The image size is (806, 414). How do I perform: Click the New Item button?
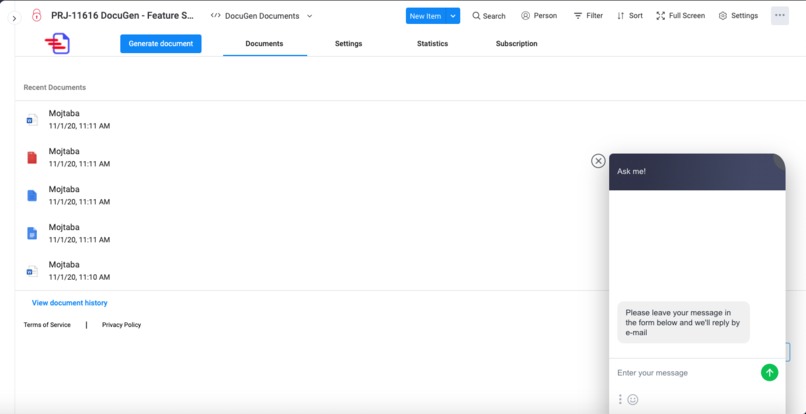(426, 16)
